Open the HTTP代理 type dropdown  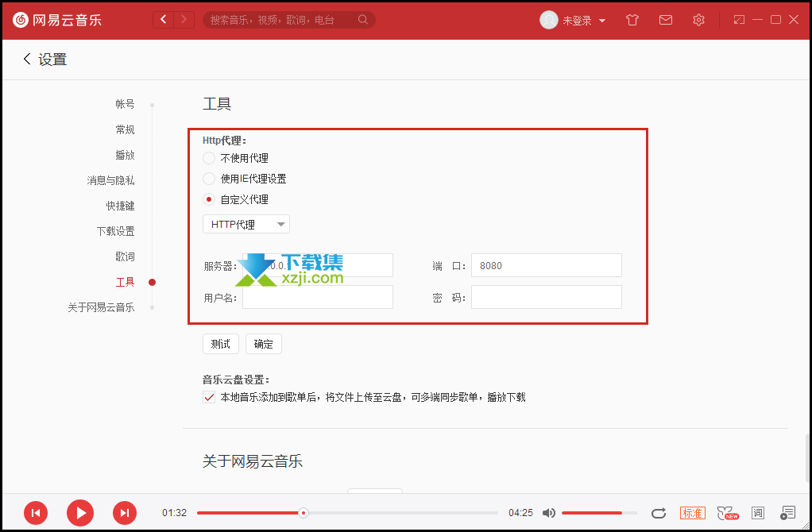tap(246, 224)
